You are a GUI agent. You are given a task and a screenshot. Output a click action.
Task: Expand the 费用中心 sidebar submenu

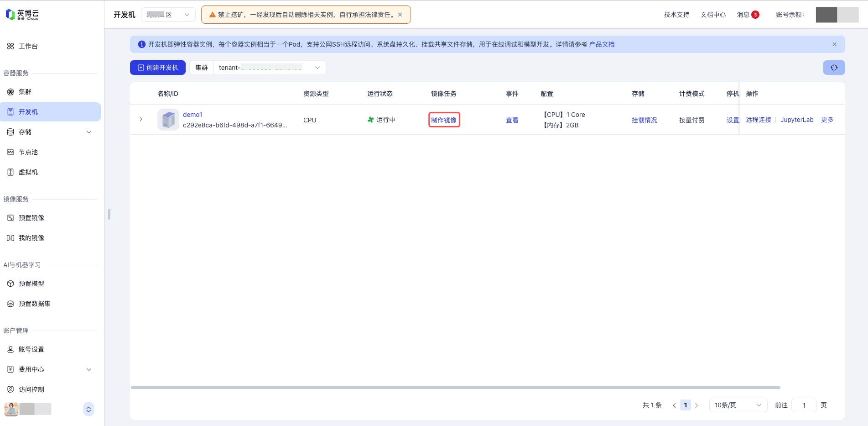click(x=89, y=369)
